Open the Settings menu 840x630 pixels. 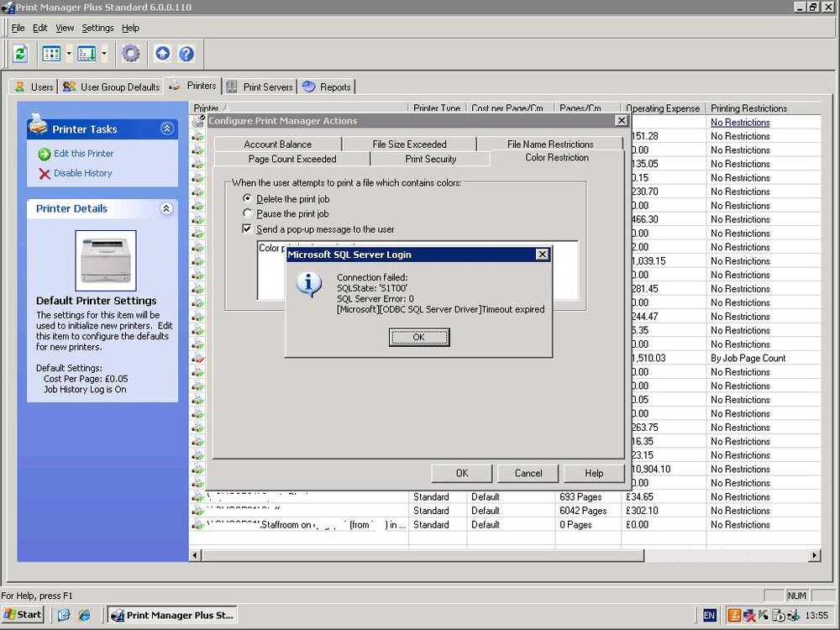[97, 28]
